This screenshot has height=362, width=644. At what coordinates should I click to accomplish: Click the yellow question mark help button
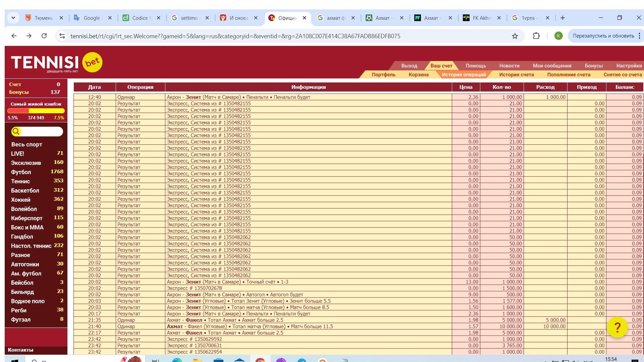pos(617,327)
